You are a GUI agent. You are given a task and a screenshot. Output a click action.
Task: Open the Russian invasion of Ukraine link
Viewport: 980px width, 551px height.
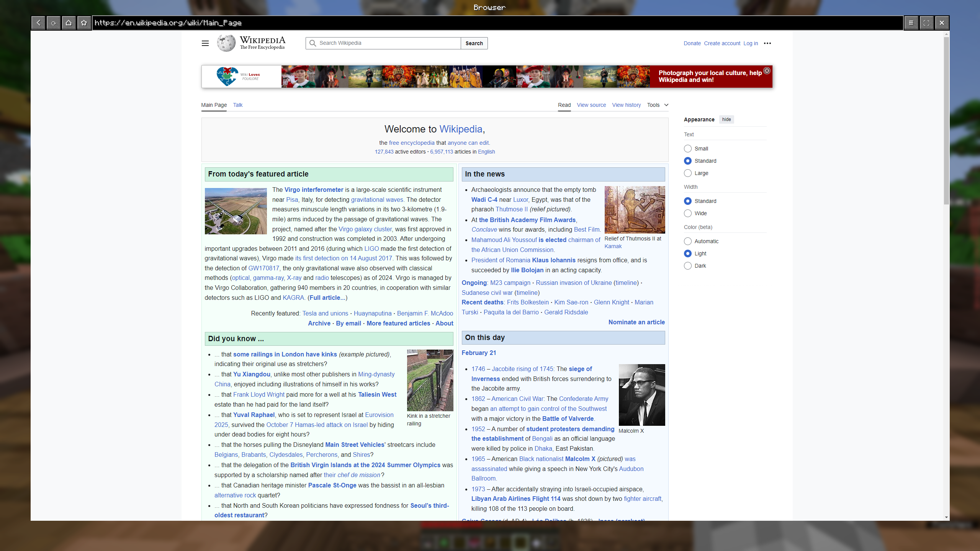[x=574, y=283]
